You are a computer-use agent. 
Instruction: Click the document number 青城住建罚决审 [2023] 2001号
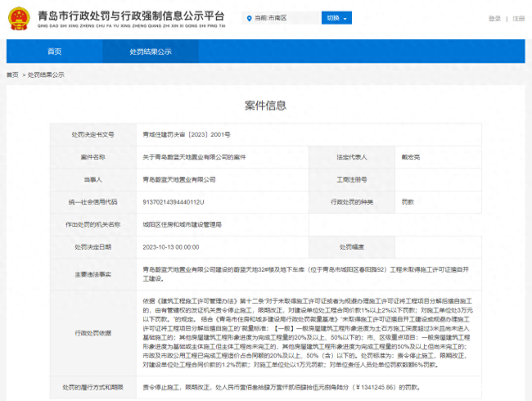187,135
